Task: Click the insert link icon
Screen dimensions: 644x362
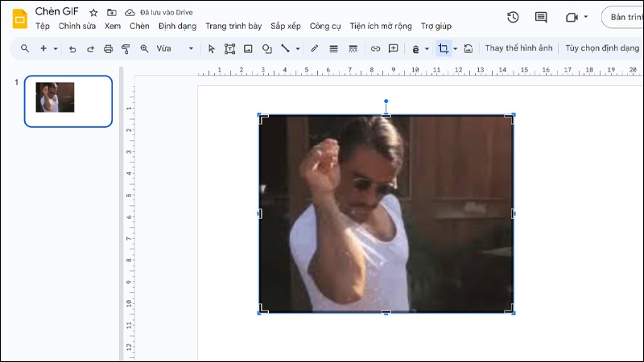Action: tap(375, 49)
